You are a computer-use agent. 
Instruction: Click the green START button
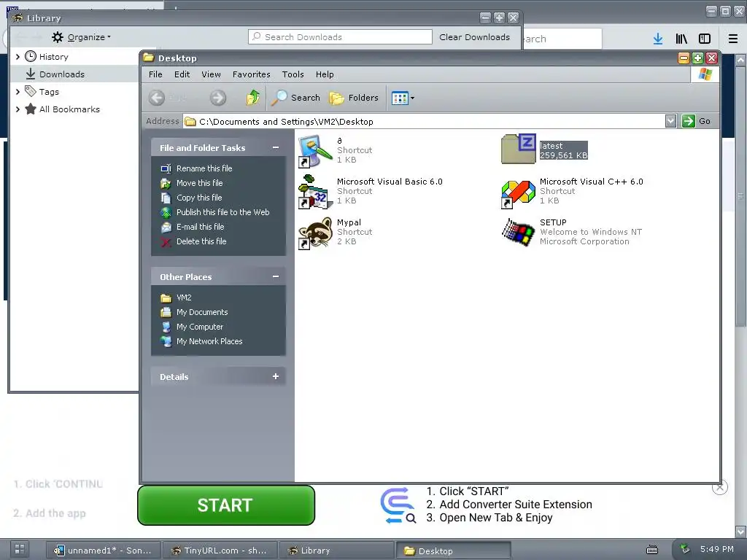[226, 505]
